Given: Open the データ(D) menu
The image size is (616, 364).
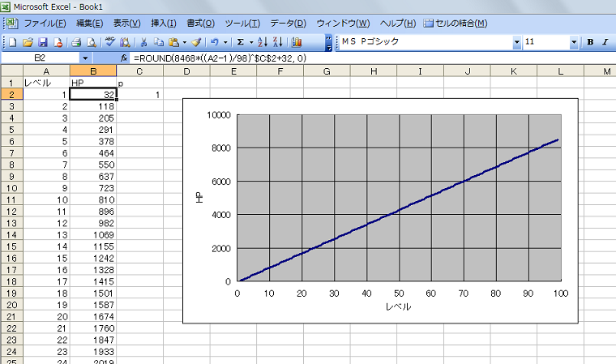Looking at the screenshot, I should click(x=288, y=24).
